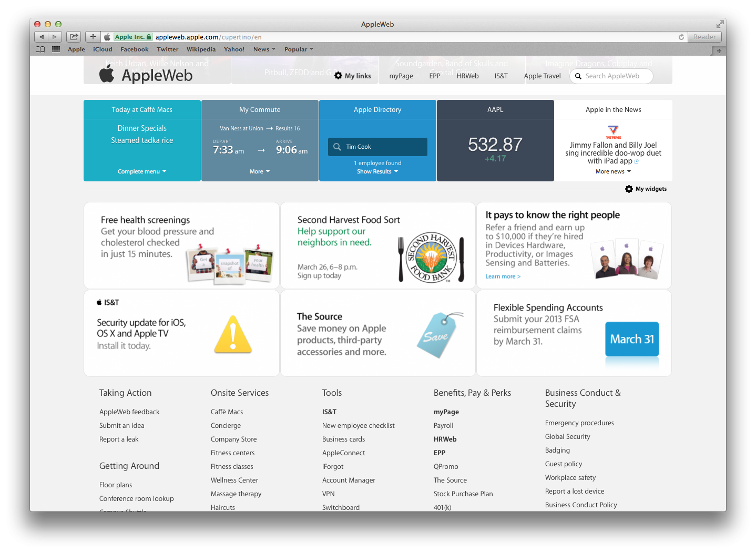Open the Conference room lookup link
The image size is (756, 553).
point(136,499)
